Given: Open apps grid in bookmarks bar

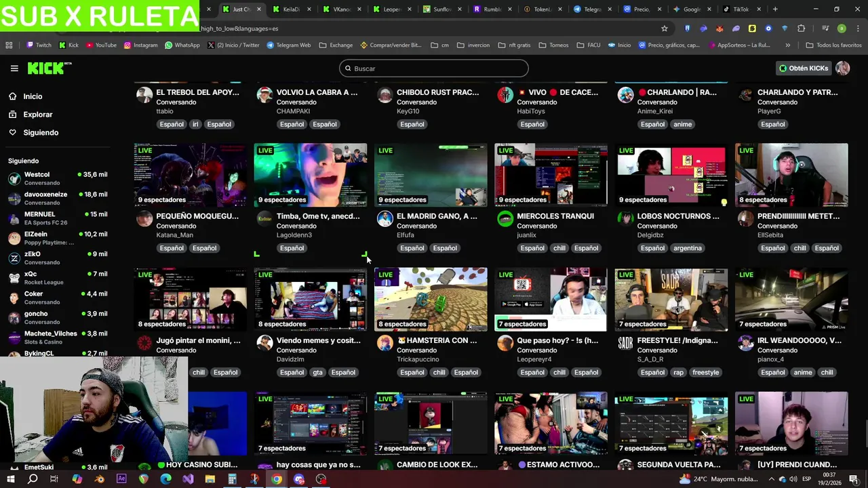Looking at the screenshot, I should click(x=9, y=45).
